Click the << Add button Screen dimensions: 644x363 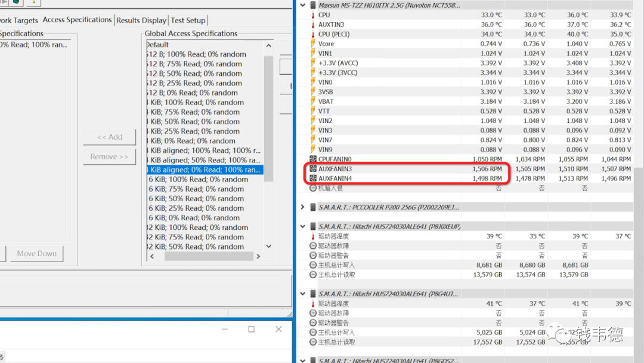pyautogui.click(x=110, y=137)
